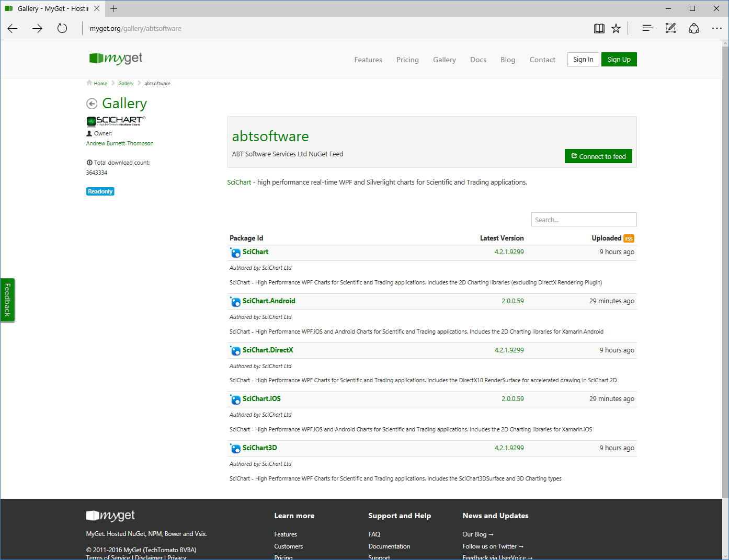The height and width of the screenshot is (560, 729).
Task: Click the Andrew Burnett-Thompson owner link
Action: click(x=120, y=143)
